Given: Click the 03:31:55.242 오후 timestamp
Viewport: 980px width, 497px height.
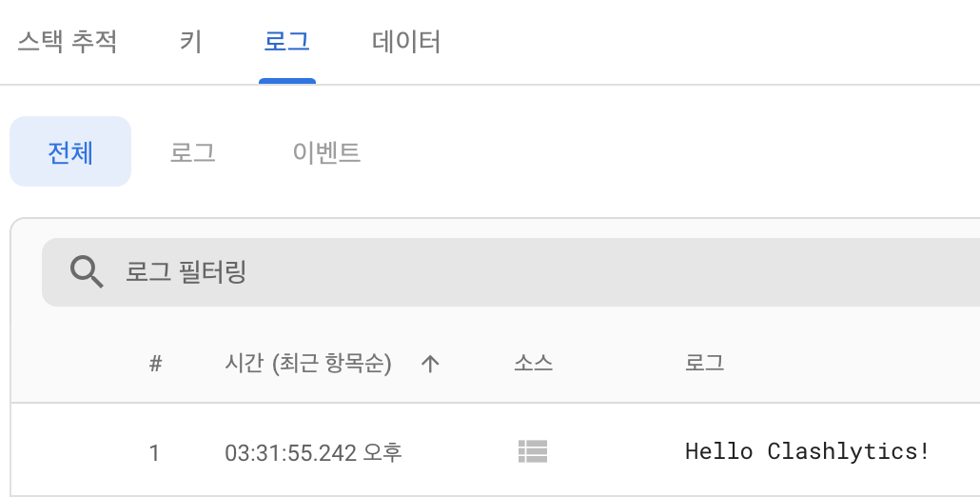Looking at the screenshot, I should click(x=313, y=452).
